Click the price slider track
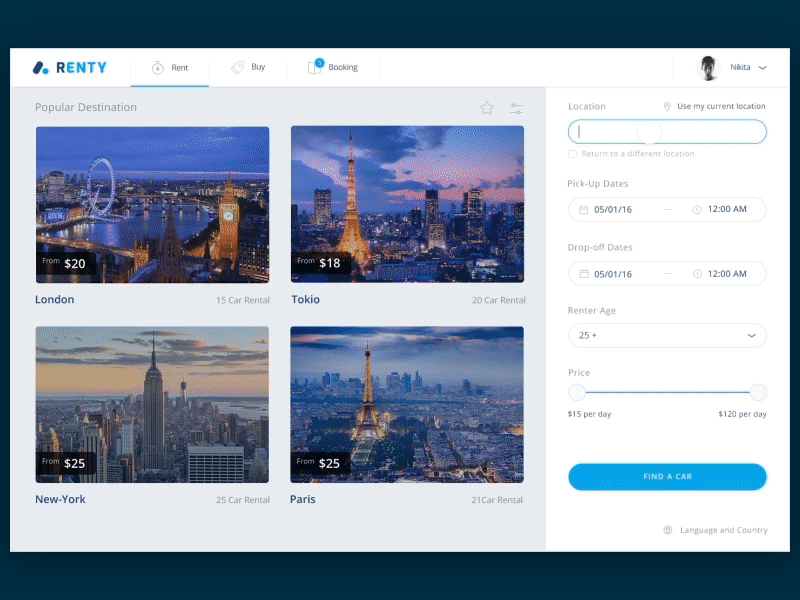 (667, 392)
